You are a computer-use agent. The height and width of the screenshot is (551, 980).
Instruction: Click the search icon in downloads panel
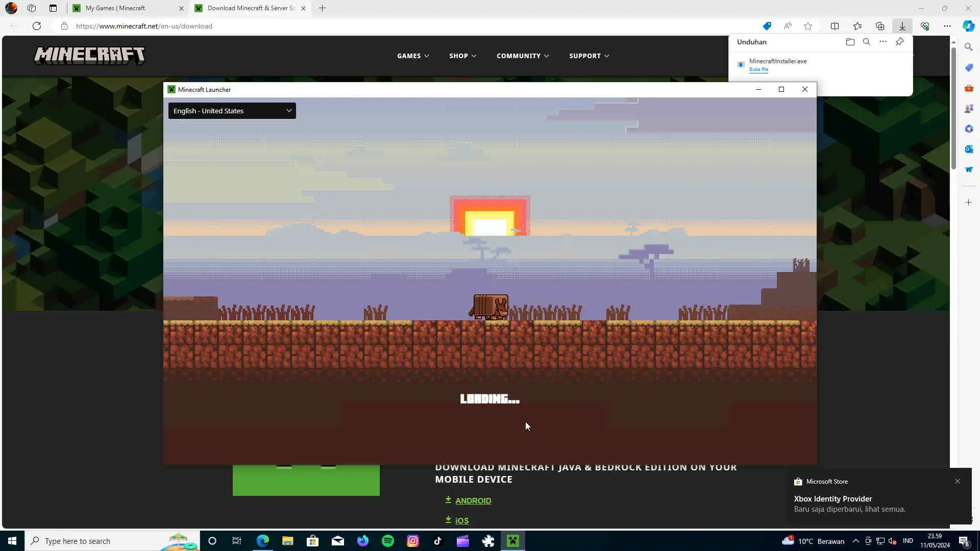point(866,42)
